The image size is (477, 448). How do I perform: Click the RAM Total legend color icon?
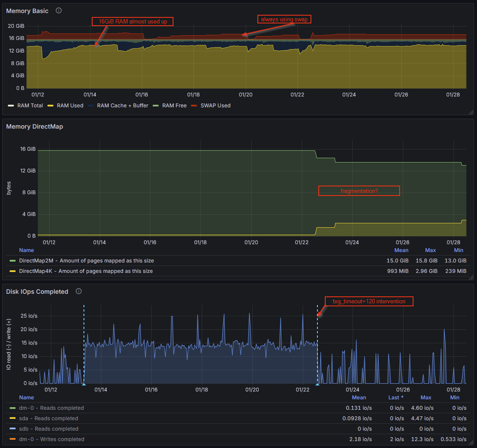(x=11, y=106)
